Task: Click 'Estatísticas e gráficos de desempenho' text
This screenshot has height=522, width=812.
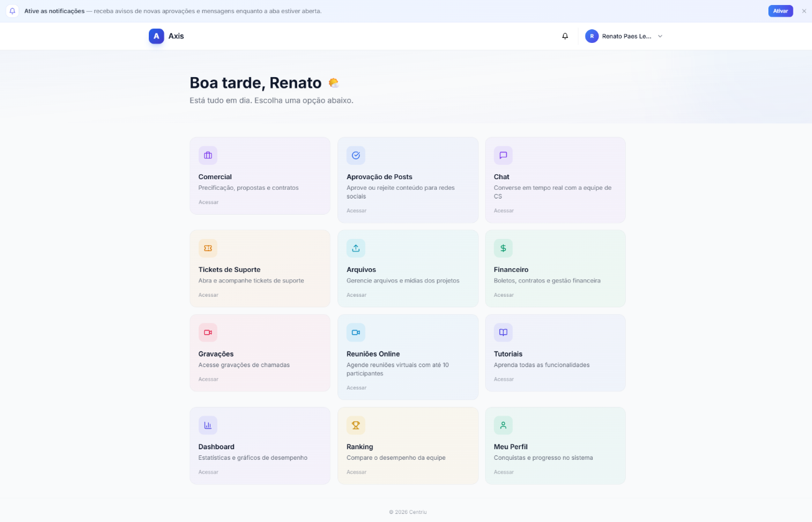Action: (x=253, y=458)
